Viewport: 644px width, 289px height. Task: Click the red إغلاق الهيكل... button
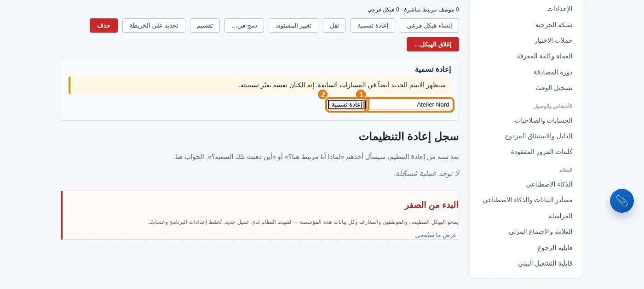pyautogui.click(x=433, y=45)
